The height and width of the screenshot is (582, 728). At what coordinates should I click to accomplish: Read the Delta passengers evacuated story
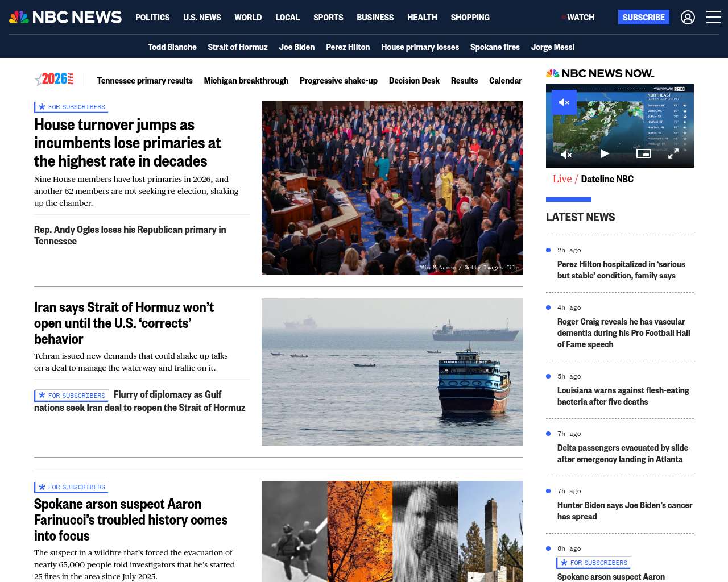click(623, 454)
